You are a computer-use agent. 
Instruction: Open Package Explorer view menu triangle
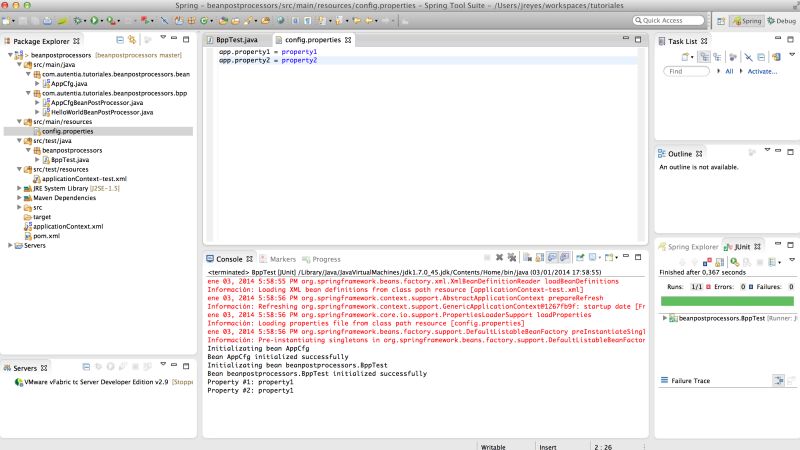(x=163, y=37)
